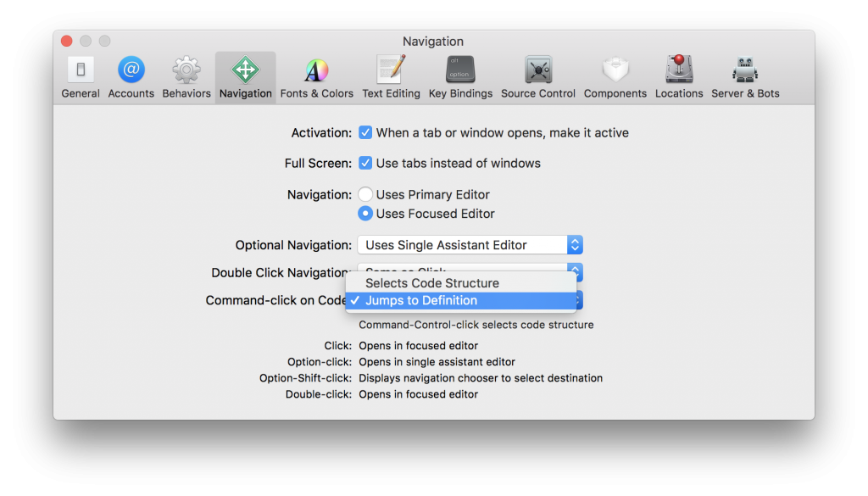Enable Uses Focused Editor option
This screenshot has height=496, width=868.
(365, 214)
